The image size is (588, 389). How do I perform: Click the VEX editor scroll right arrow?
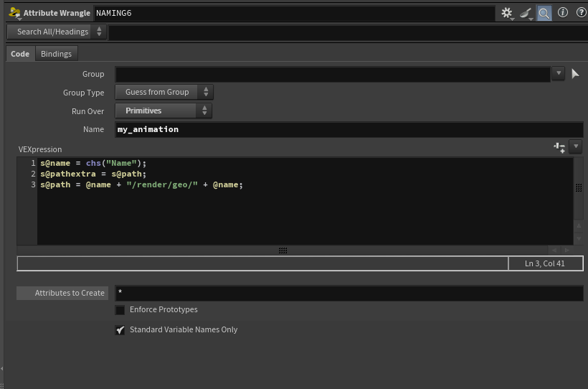567,250
